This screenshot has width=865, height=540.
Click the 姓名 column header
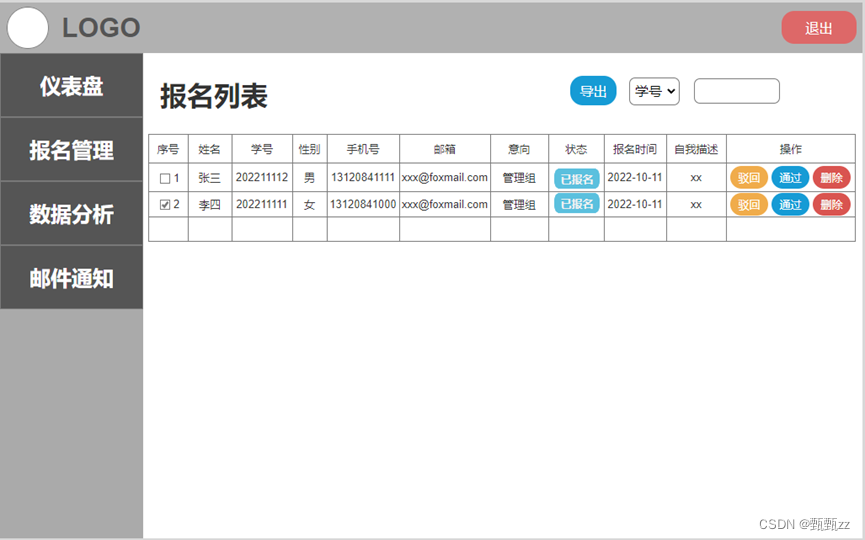[x=210, y=149]
